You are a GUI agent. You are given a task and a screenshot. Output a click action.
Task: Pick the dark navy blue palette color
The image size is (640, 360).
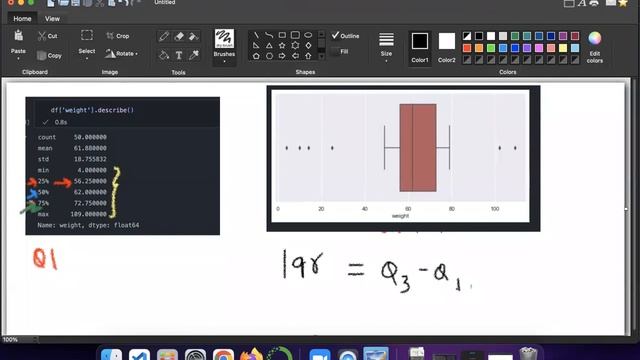(x=551, y=36)
